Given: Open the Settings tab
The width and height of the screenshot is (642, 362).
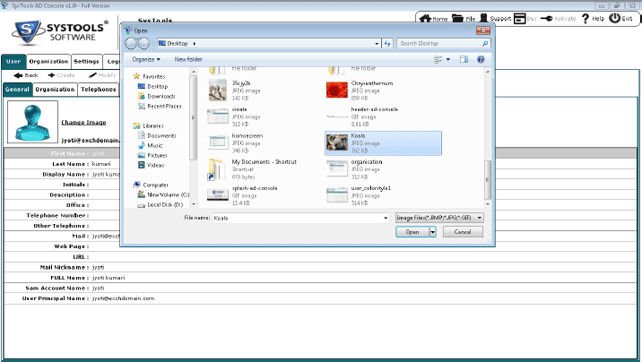Looking at the screenshot, I should [x=86, y=61].
